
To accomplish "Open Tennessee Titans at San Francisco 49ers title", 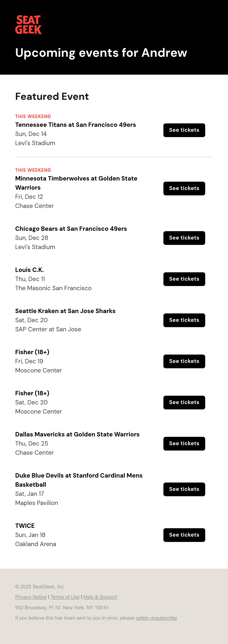I will click(x=76, y=125).
